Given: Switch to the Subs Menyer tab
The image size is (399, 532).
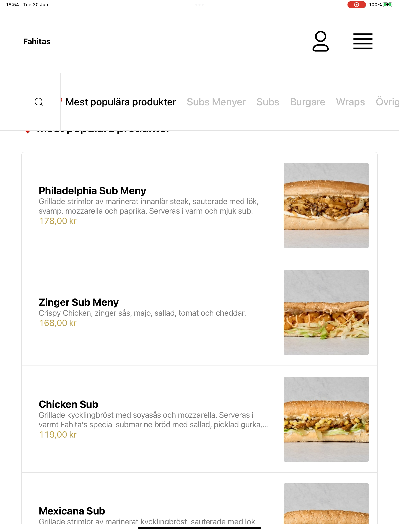Looking at the screenshot, I should click(216, 102).
